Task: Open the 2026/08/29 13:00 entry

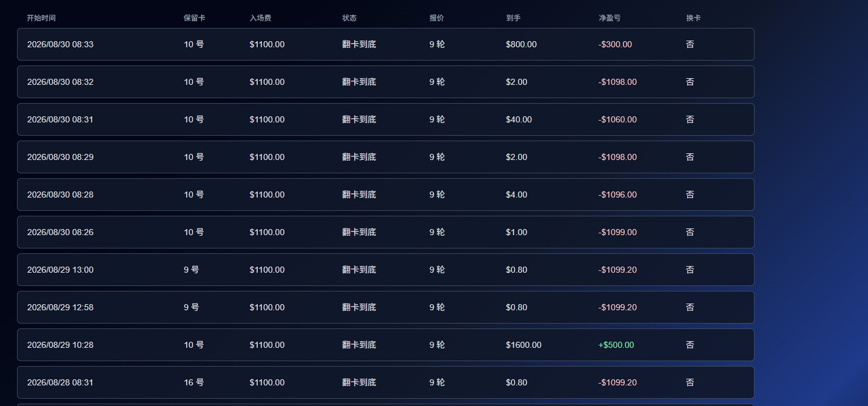Action: click(x=386, y=270)
